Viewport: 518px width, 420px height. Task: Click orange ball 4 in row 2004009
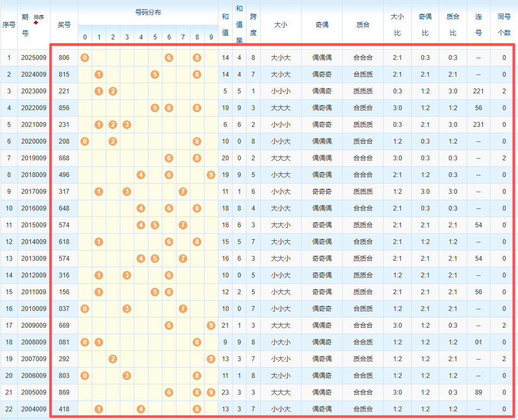tap(141, 409)
